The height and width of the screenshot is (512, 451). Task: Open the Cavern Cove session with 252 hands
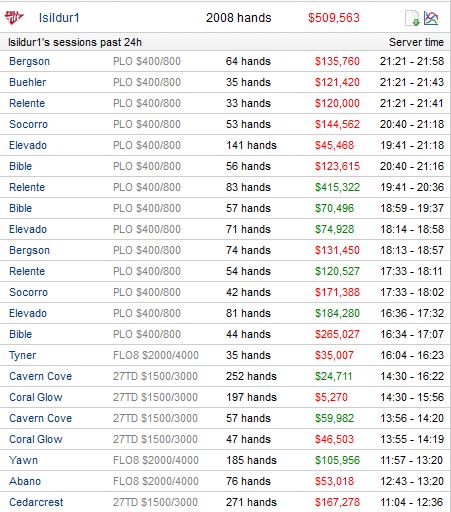point(41,376)
